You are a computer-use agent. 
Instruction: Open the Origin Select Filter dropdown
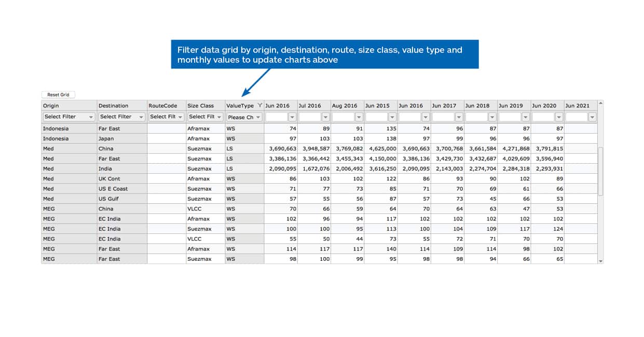coord(69,117)
